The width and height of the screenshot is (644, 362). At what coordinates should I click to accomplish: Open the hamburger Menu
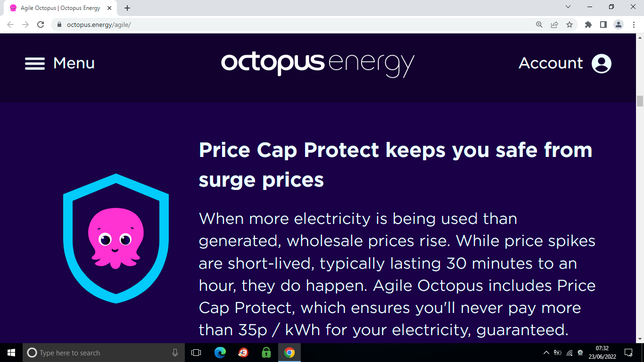pos(59,63)
